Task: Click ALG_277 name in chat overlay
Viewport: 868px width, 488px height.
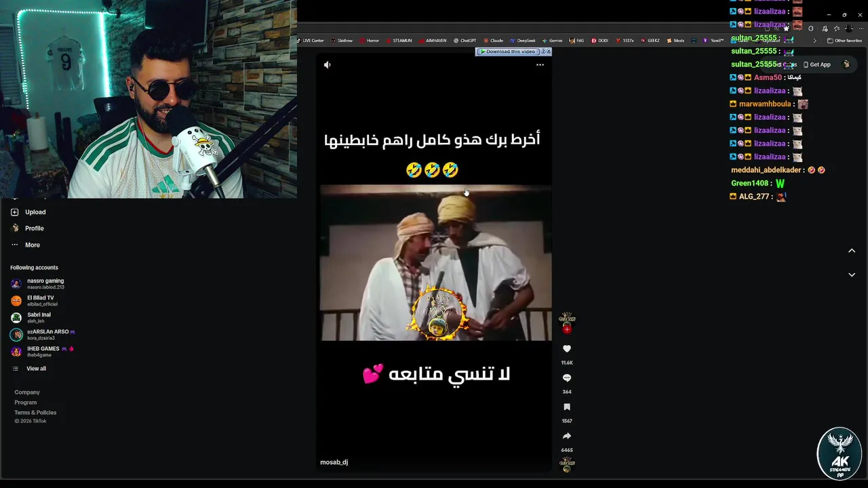Action: 753,197
